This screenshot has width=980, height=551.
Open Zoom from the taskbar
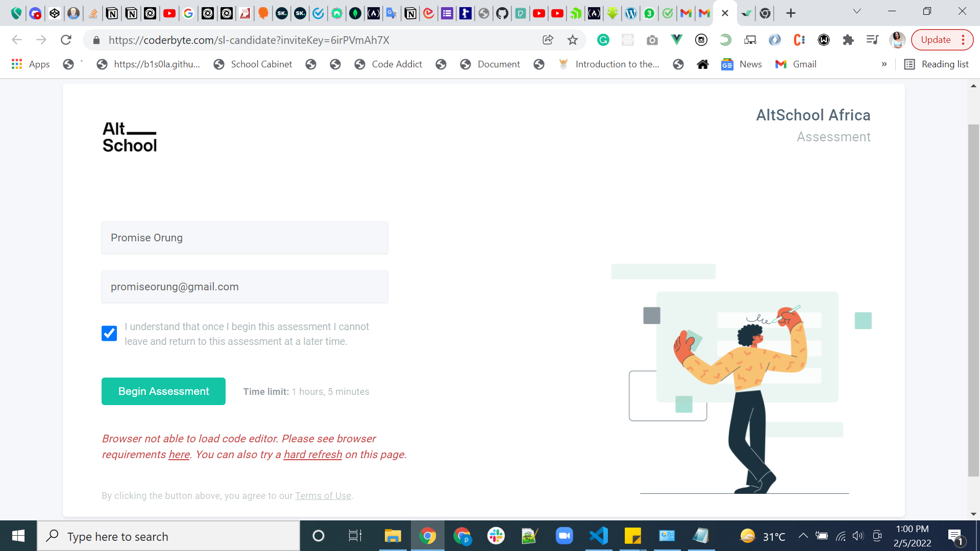click(564, 536)
